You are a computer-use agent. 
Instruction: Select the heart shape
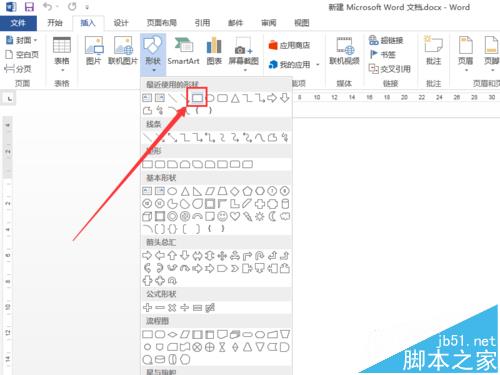tap(235, 216)
